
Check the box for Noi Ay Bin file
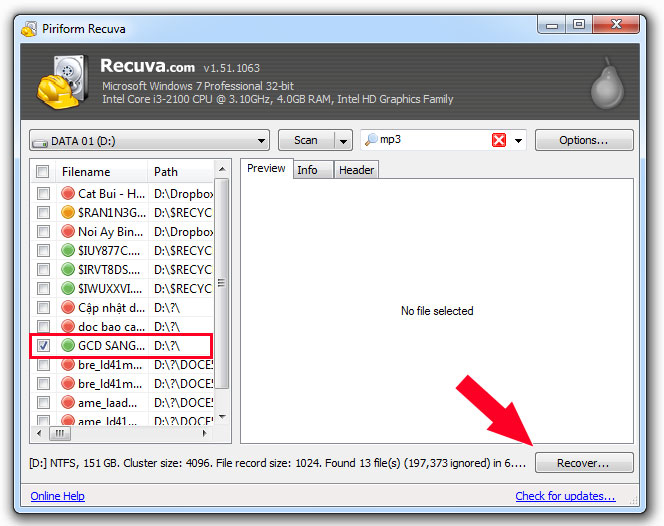click(x=43, y=231)
